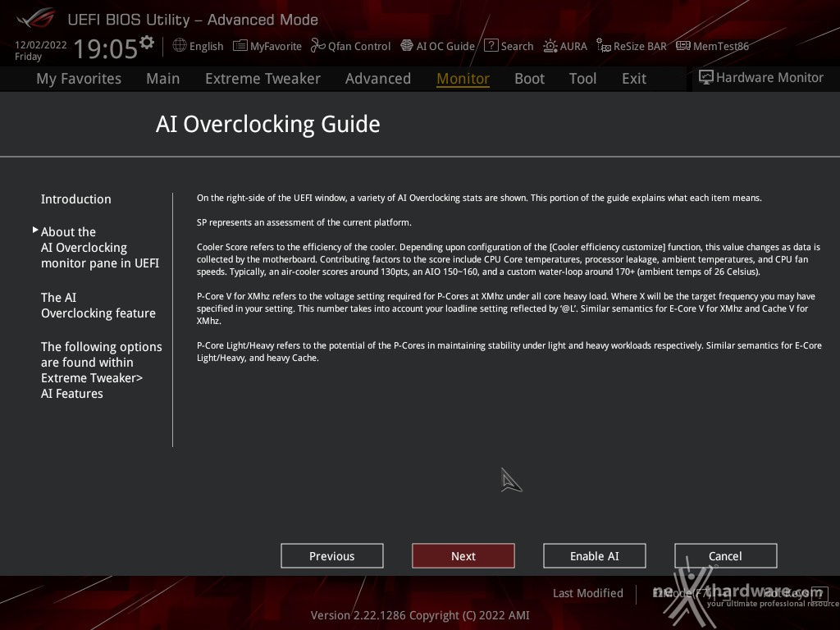This screenshot has height=630, width=840.
Task: Launch MemTest86
Action: [713, 46]
